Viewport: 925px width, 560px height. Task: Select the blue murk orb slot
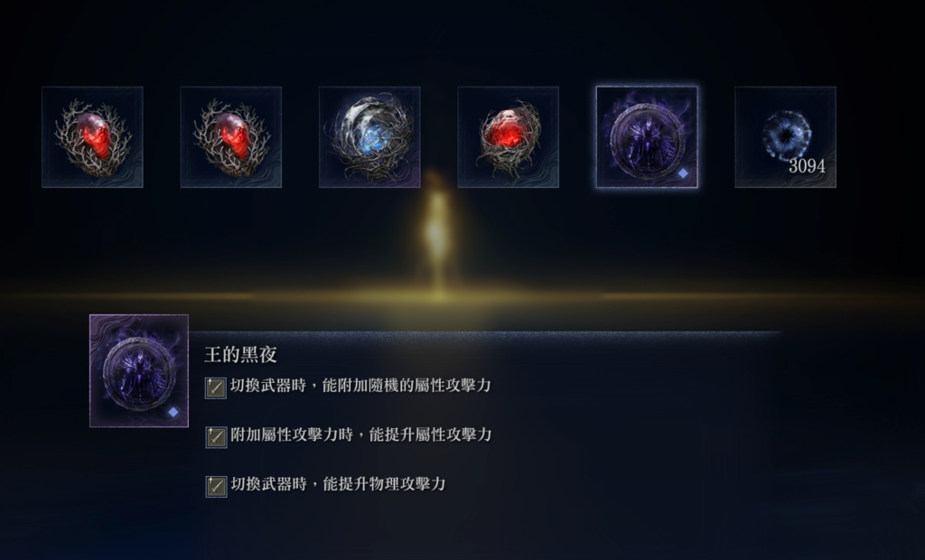(786, 137)
